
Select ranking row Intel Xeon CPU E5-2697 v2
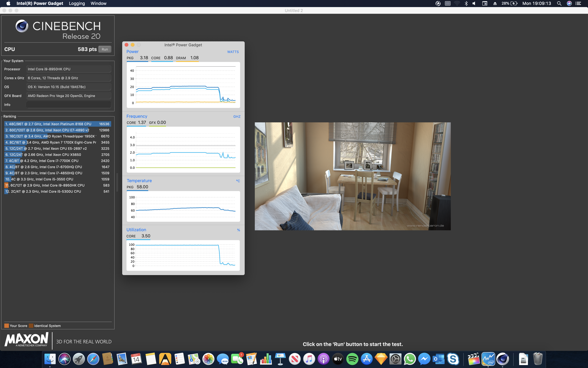[58, 148]
